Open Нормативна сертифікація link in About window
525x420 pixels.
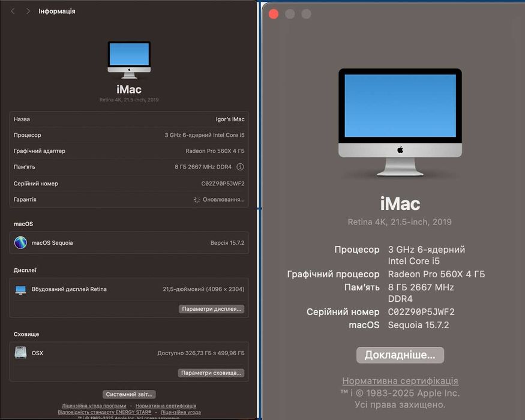400,381
